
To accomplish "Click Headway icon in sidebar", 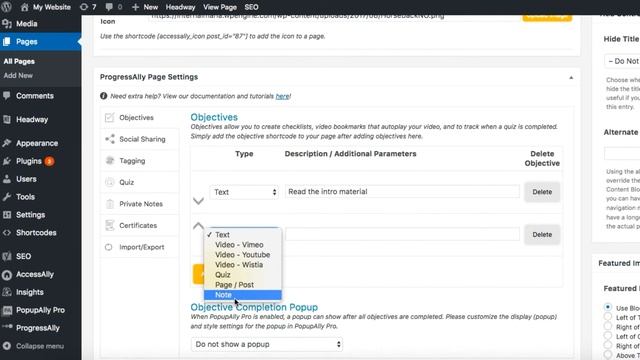I will tap(7, 120).
